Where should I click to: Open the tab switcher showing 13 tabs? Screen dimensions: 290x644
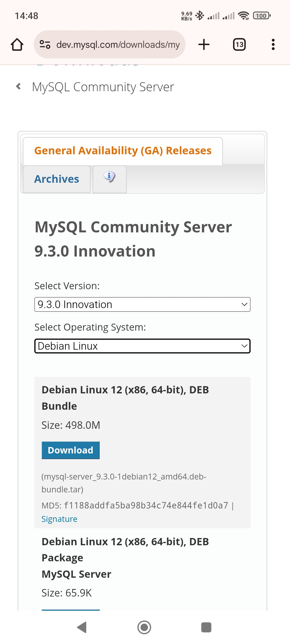click(239, 45)
